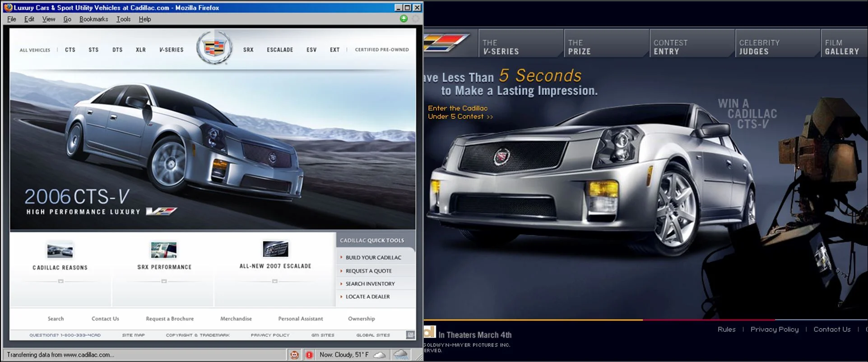Image resolution: width=868 pixels, height=362 pixels.
Task: Open the Edit menu
Action: click(x=29, y=19)
